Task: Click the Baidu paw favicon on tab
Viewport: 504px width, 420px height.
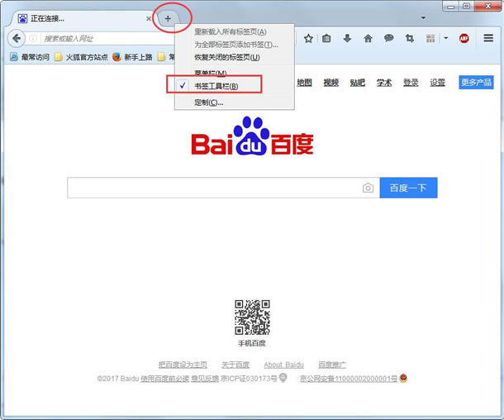Action: coord(22,19)
